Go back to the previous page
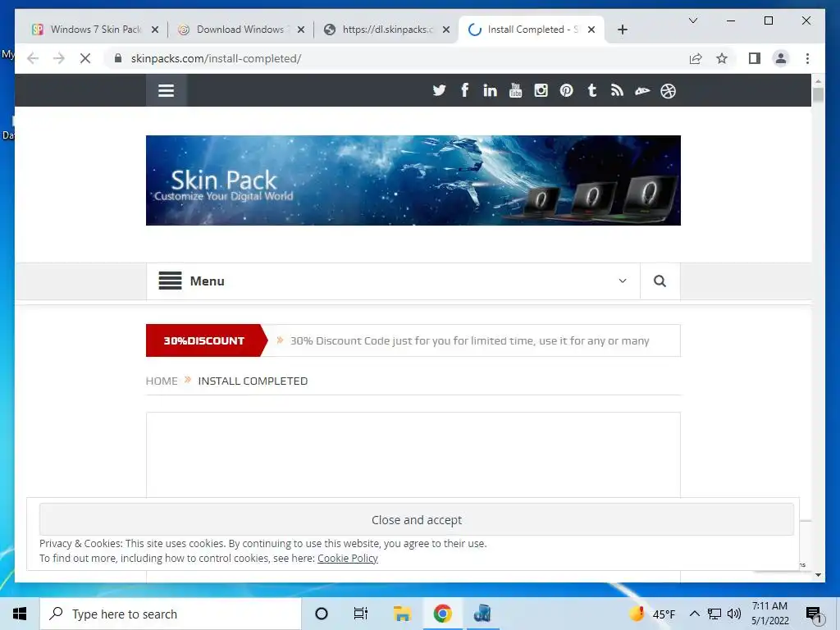840x630 pixels. 33,58
